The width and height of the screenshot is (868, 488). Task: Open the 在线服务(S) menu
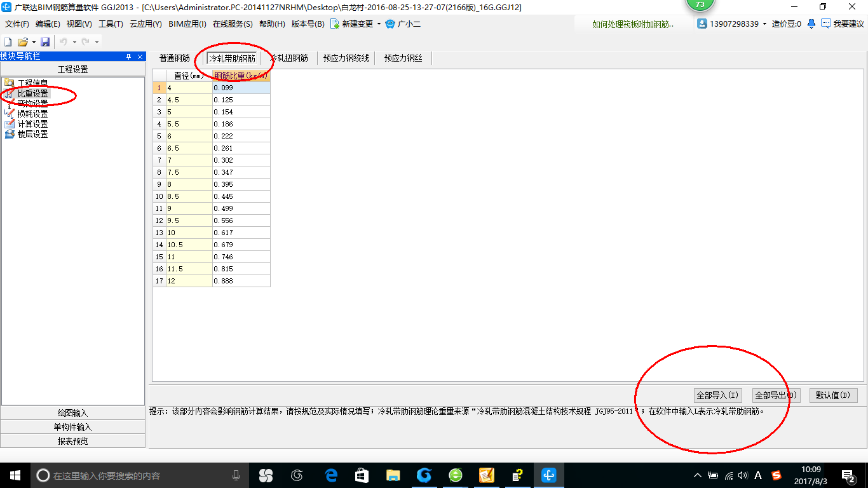(x=233, y=24)
